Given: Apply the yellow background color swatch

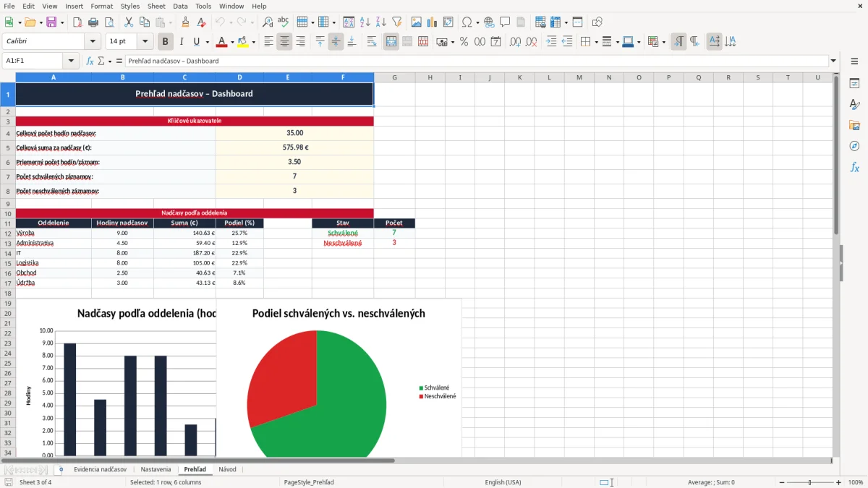Looking at the screenshot, I should (242, 42).
